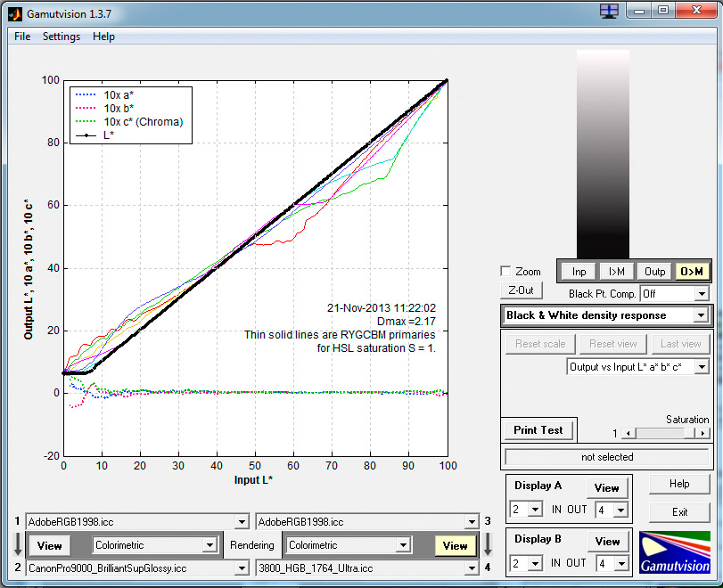Click the left down-arrow between profiles 1 and 2
The height and width of the screenshot is (588, 723).
tap(17, 544)
